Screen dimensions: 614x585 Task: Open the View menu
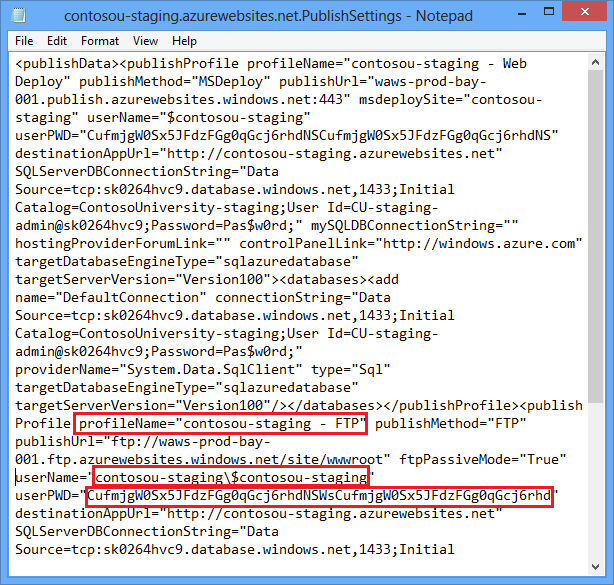145,41
